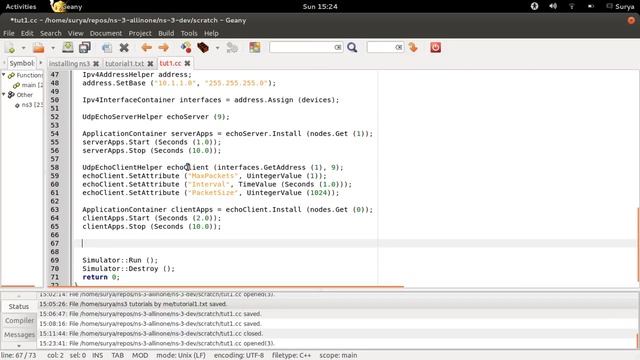Clear the search field with its clear icon
This screenshot has width=640, height=360.
point(338,47)
